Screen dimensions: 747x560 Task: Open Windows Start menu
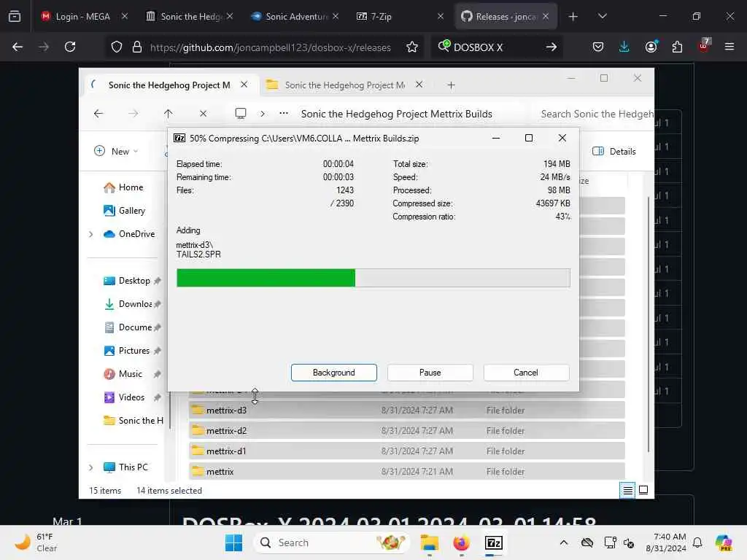(233, 542)
